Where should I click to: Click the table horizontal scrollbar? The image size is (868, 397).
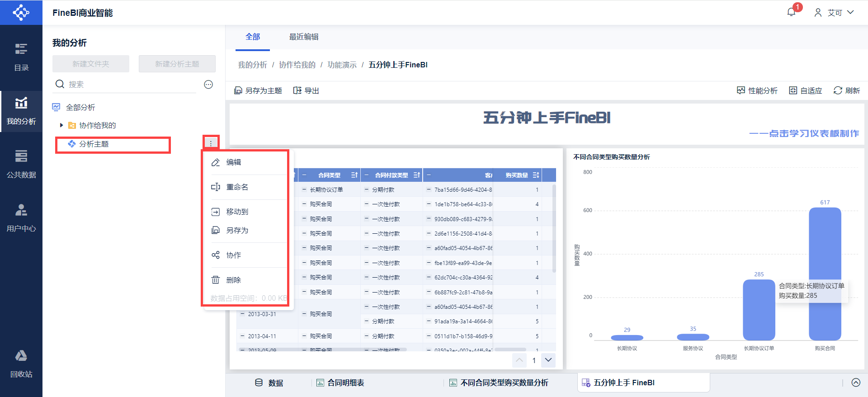(323, 350)
